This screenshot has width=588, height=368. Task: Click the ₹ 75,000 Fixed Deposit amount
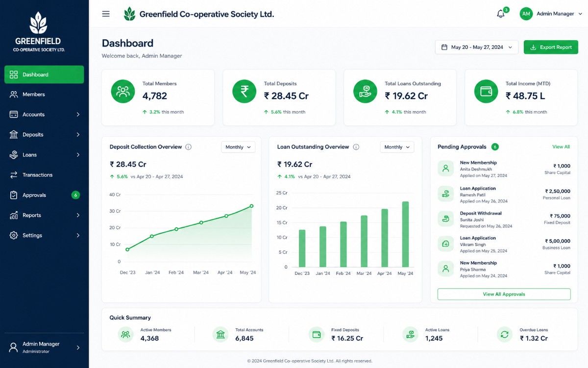pos(560,216)
